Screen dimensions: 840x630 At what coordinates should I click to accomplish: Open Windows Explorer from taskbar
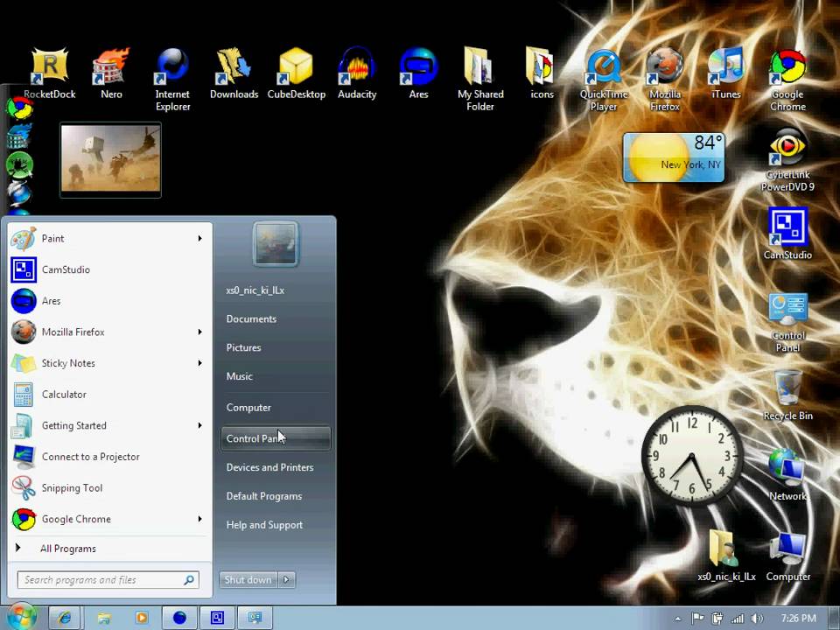tap(103, 619)
